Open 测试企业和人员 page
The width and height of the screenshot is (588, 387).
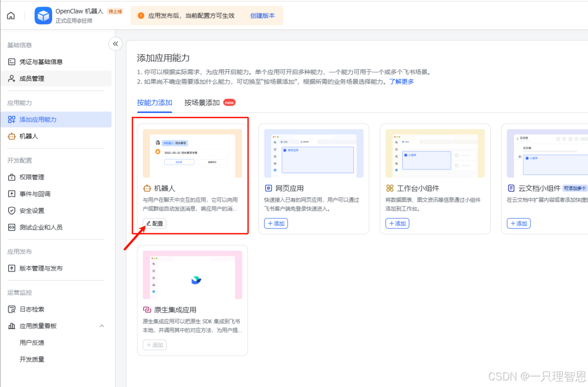56,227
